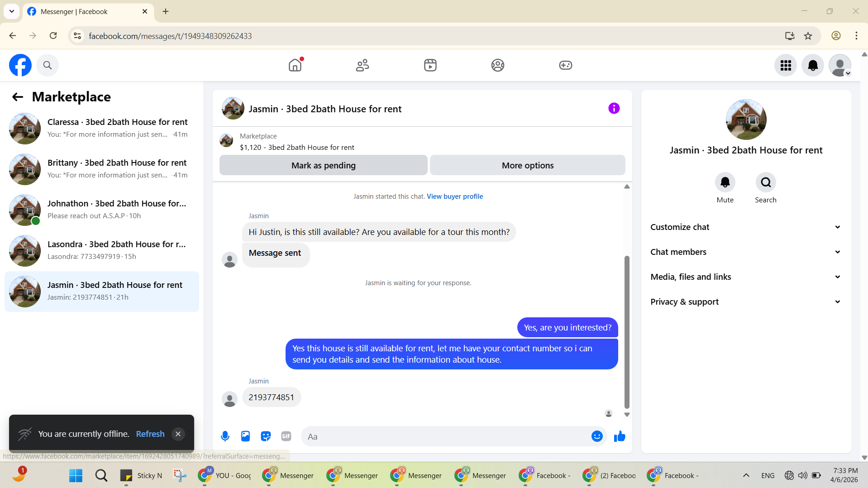The image size is (868, 488).
Task: Open the Reels video icon
Action: pos(430,65)
